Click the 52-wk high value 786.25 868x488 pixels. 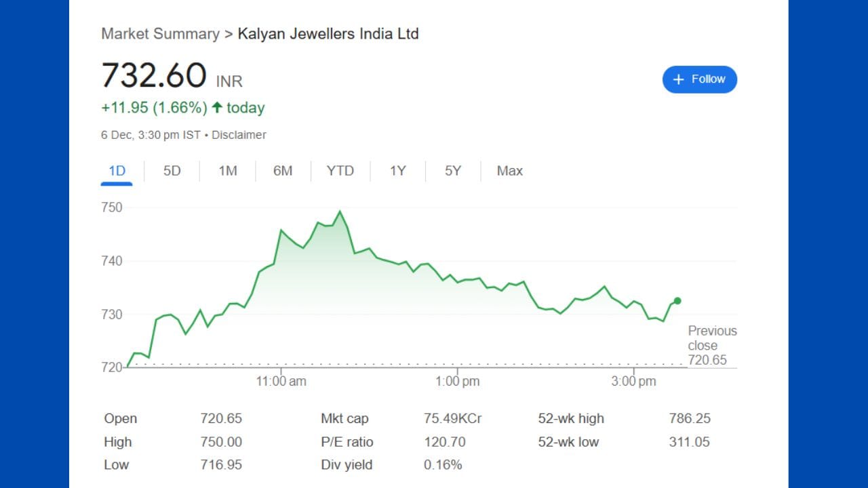click(x=690, y=418)
